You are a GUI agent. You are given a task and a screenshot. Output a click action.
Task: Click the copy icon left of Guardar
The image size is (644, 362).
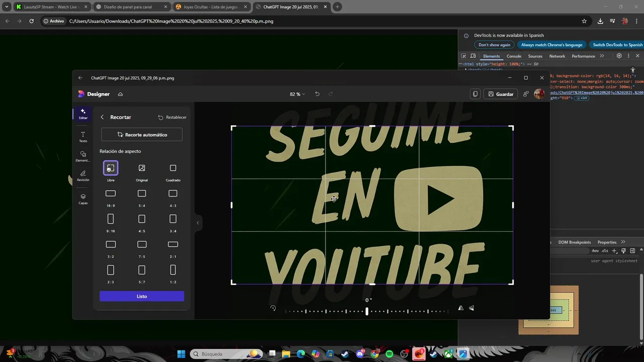475,94
